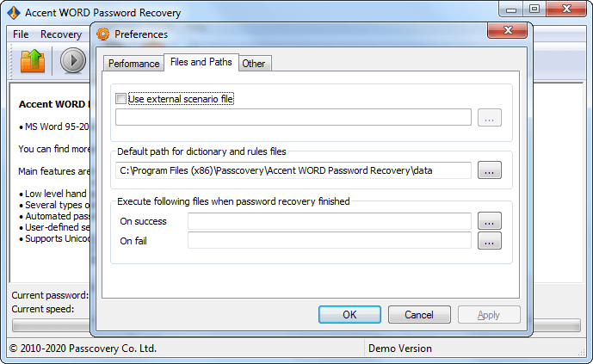Click the bold Accent WORD heading text
593x364 pixels.
(54, 104)
